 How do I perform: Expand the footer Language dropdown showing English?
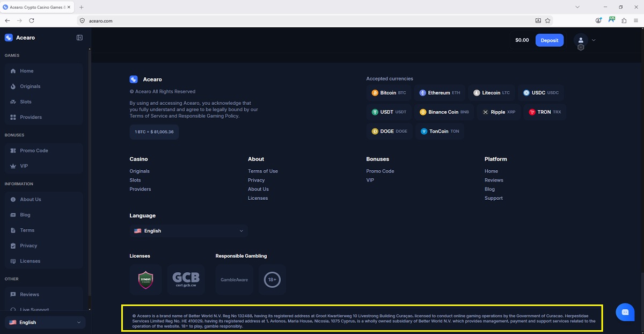click(x=188, y=231)
